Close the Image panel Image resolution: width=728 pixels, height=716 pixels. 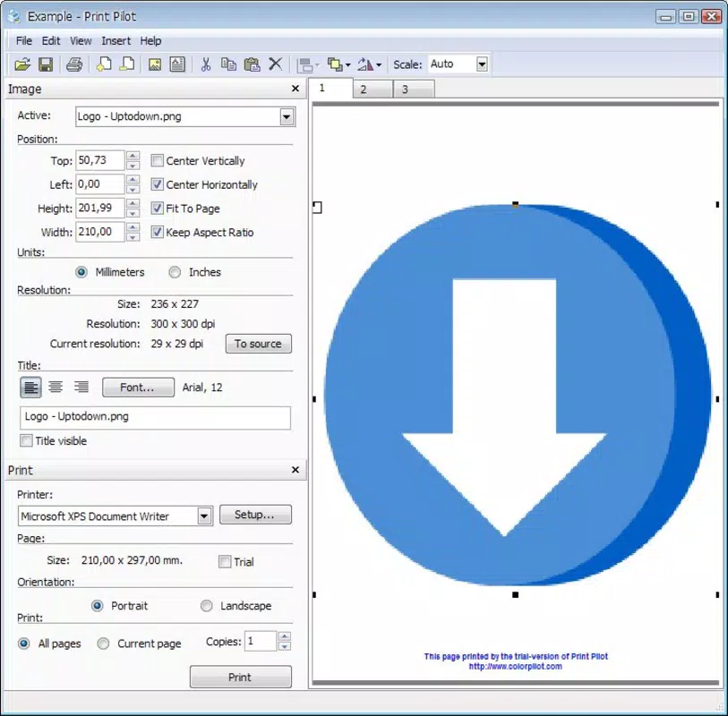click(x=295, y=89)
